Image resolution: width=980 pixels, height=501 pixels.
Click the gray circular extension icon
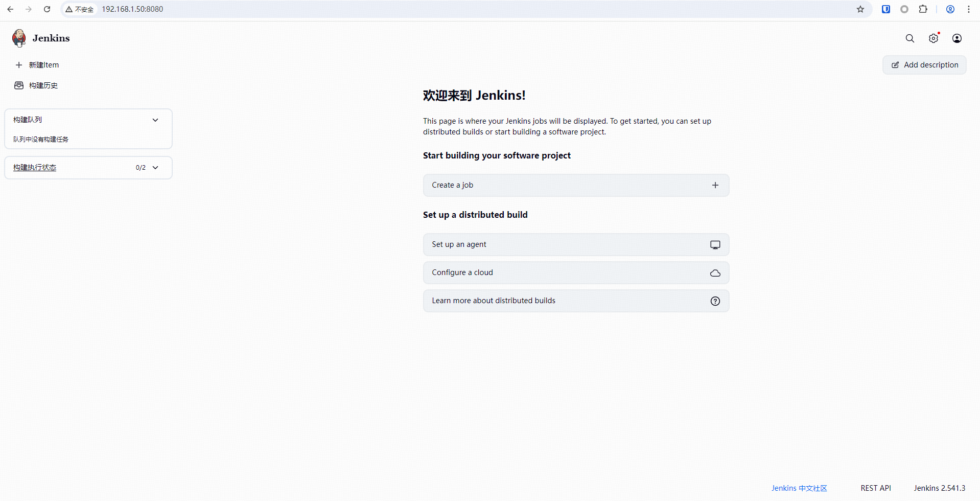click(x=904, y=9)
